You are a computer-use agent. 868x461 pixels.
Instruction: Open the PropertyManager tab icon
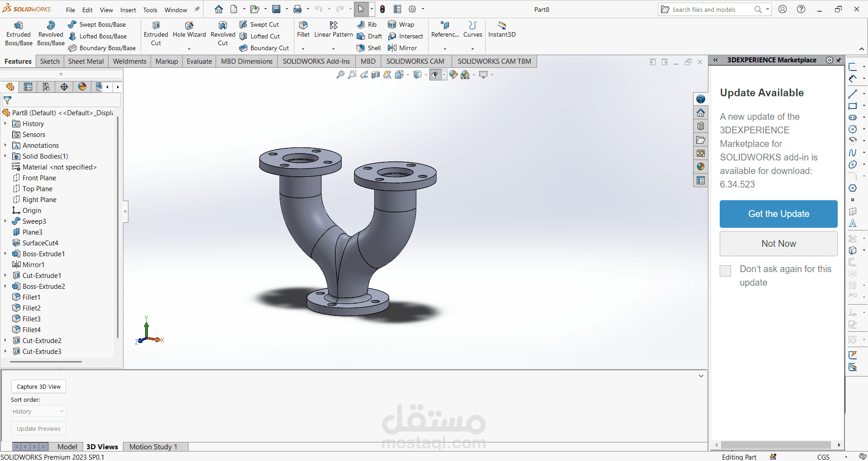[x=28, y=87]
